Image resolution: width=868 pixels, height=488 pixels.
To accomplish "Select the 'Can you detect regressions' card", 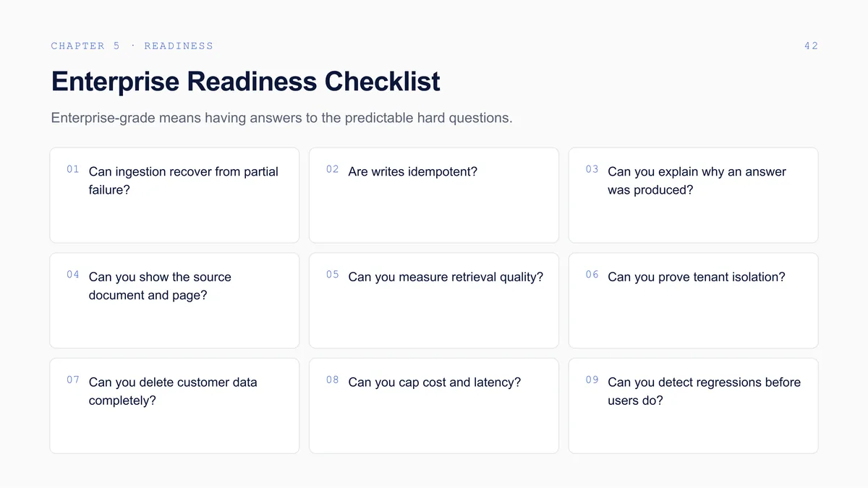I will click(x=694, y=406).
